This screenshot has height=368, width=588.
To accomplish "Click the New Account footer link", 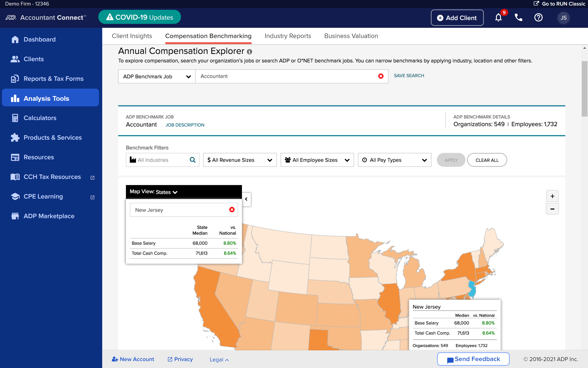I will 133,359.
